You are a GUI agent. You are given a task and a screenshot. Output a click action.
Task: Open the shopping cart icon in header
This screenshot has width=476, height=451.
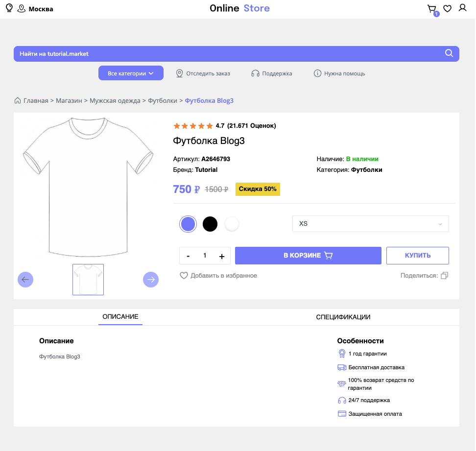coord(431,9)
